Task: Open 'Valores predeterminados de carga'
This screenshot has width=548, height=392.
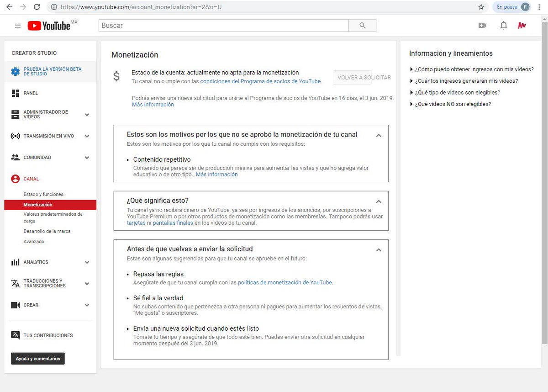Action: 53,217
